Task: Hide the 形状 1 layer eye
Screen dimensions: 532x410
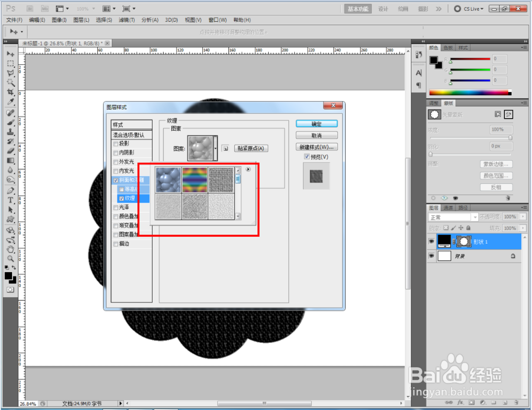Action: click(x=431, y=241)
